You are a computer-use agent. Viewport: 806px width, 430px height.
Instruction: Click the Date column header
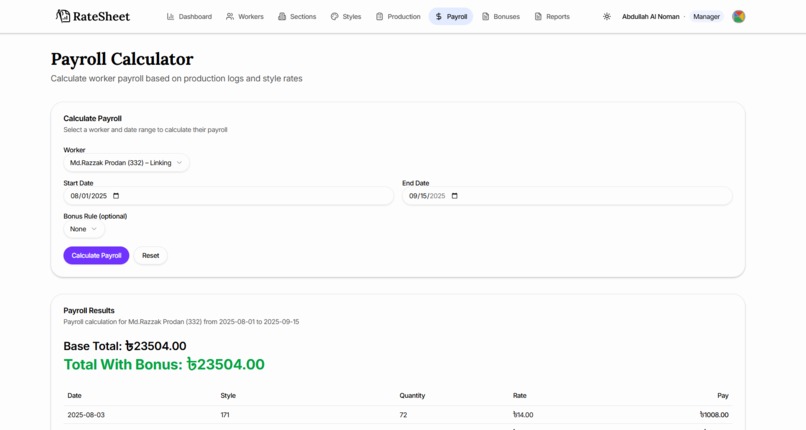[75, 396]
